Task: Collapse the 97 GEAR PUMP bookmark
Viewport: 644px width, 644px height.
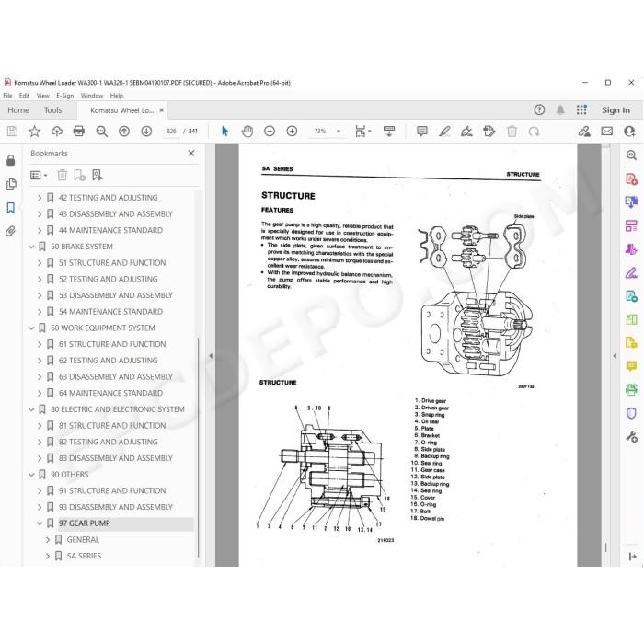Action: point(40,523)
